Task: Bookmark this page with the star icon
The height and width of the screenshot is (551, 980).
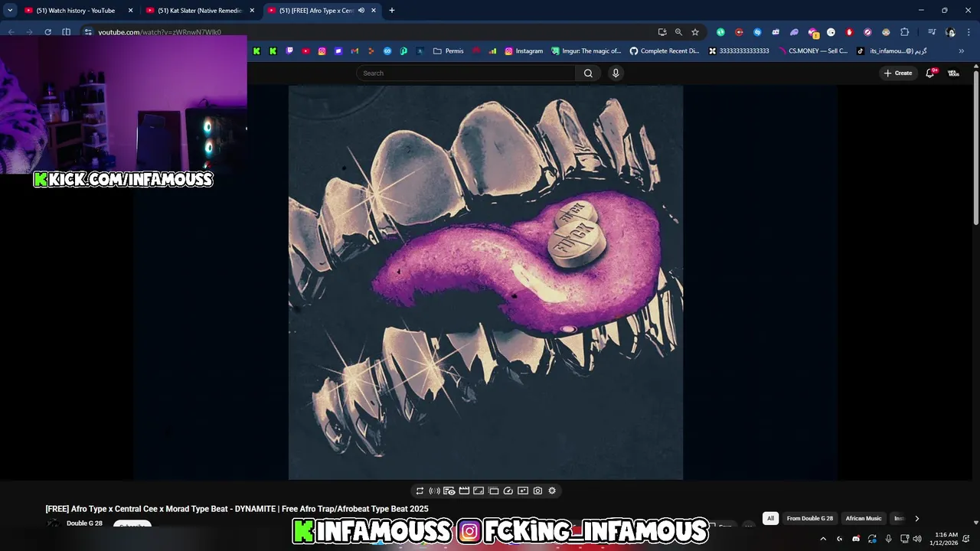Action: point(695,32)
